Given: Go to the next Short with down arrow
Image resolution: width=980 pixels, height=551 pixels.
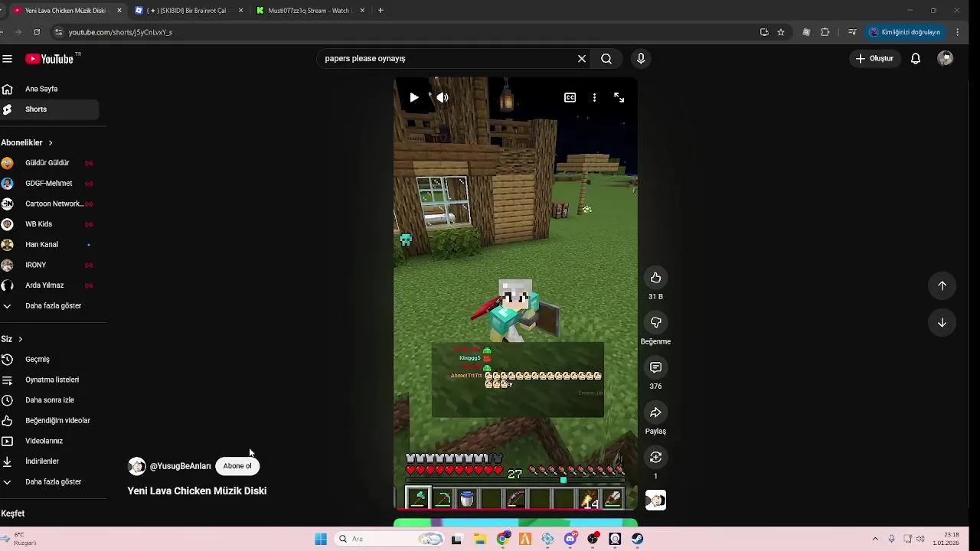Looking at the screenshot, I should click(x=942, y=323).
